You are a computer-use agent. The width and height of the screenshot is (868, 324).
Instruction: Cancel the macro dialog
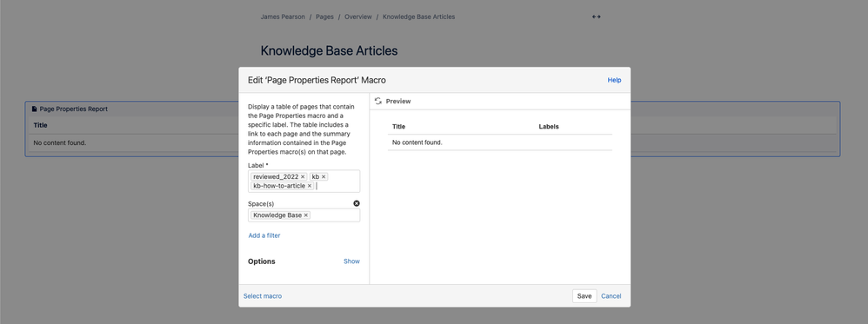(x=611, y=296)
